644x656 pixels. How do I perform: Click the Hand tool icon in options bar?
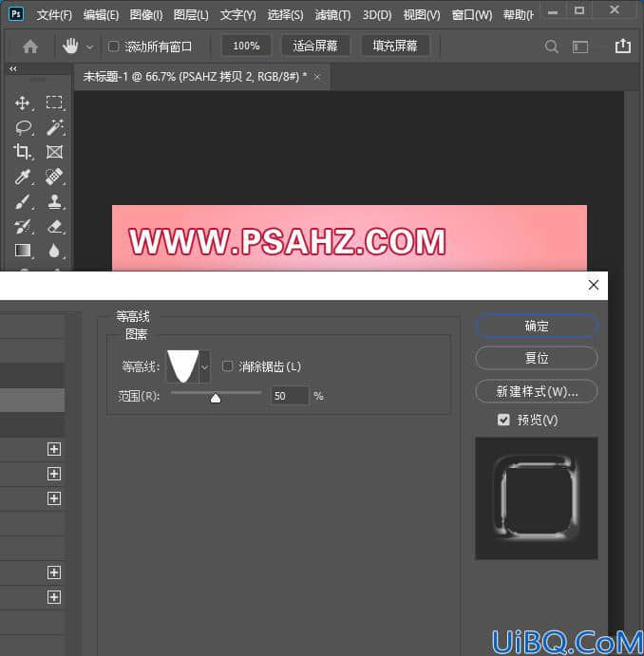click(70, 46)
